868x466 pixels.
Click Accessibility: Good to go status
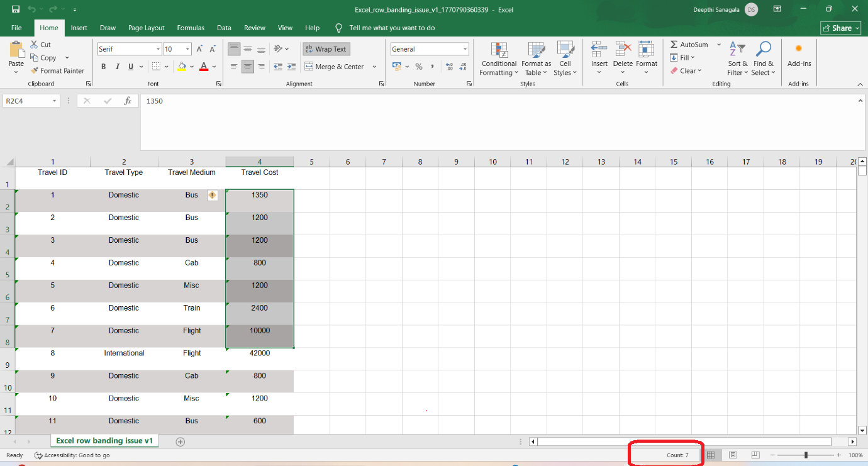coord(72,455)
